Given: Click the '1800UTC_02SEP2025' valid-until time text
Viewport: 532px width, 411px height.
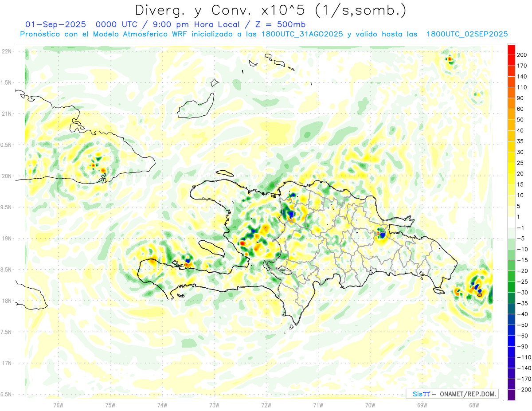Looking at the screenshot, I should [x=467, y=34].
